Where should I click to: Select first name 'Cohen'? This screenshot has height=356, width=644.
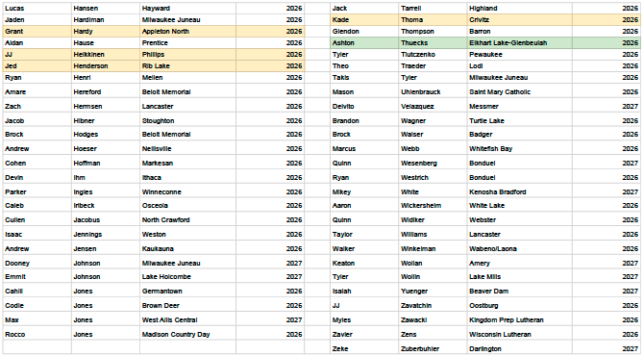coord(37,163)
